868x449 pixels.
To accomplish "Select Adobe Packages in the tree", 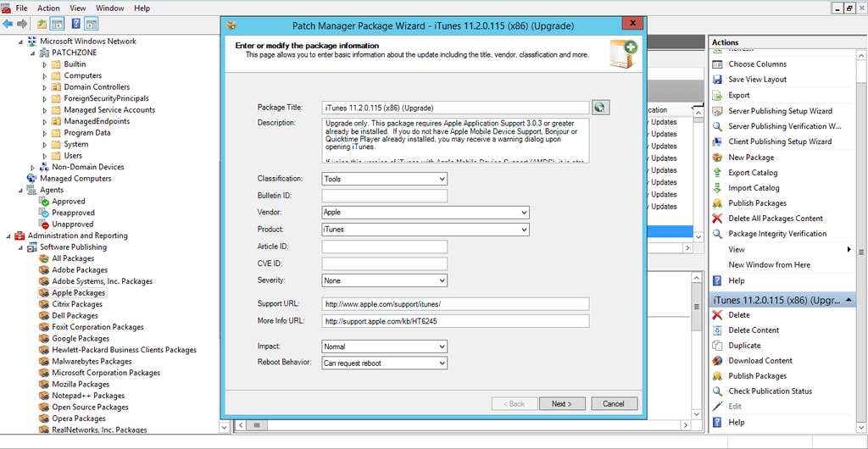I will point(80,270).
